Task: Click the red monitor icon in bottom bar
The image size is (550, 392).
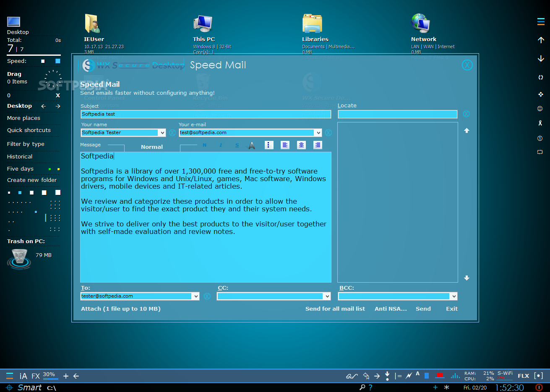Action: coord(440,376)
